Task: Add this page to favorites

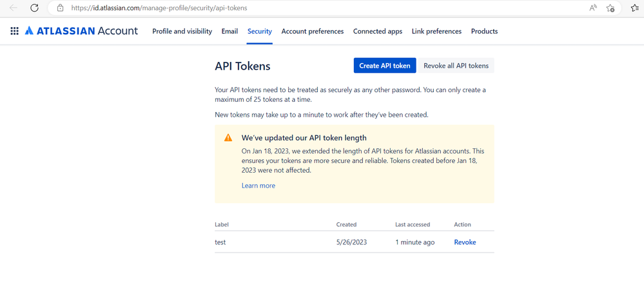Action: pyautogui.click(x=610, y=8)
